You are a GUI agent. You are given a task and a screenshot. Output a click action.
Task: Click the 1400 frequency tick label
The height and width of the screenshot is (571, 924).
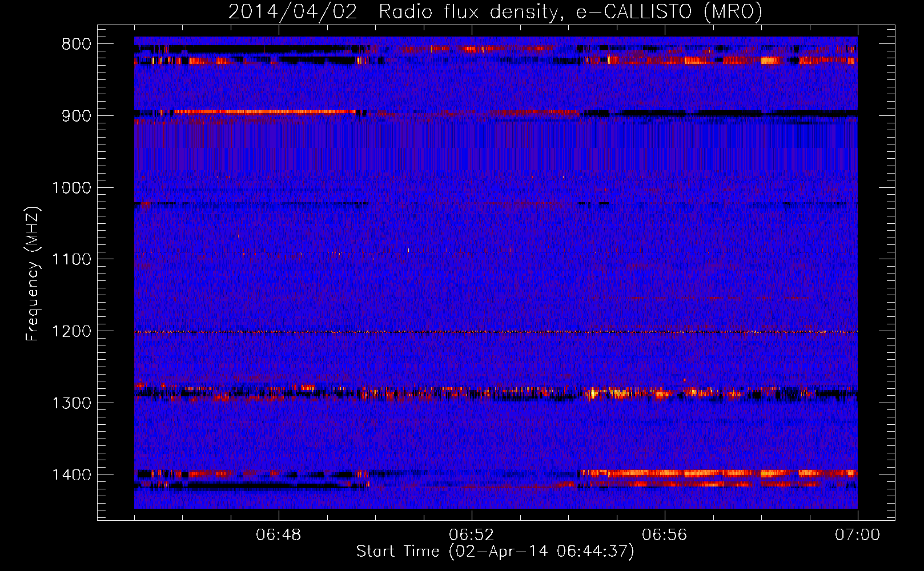pos(71,475)
